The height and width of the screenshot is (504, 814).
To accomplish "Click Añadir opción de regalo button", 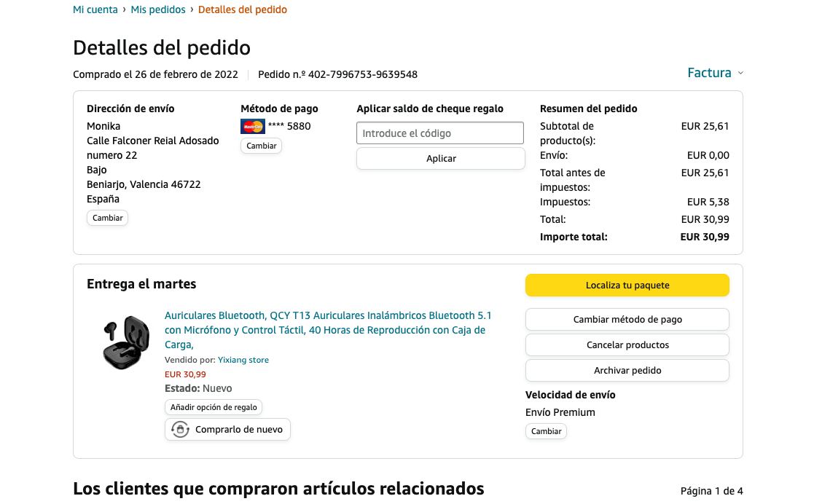I will (214, 407).
